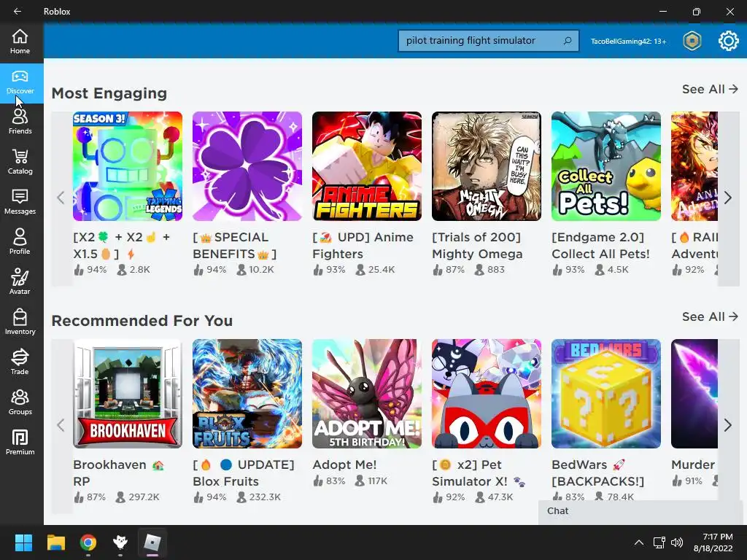Open purple clover SPECIAL BENEFITS thumbnail
This screenshot has width=747, height=560.
click(x=247, y=166)
